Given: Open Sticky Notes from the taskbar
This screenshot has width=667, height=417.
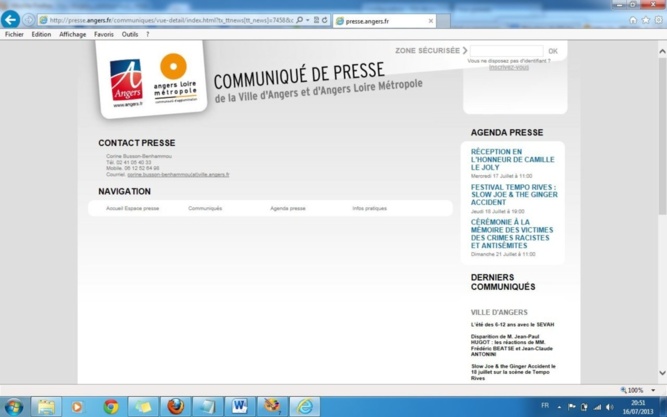Looking at the screenshot, I should (x=143, y=407).
